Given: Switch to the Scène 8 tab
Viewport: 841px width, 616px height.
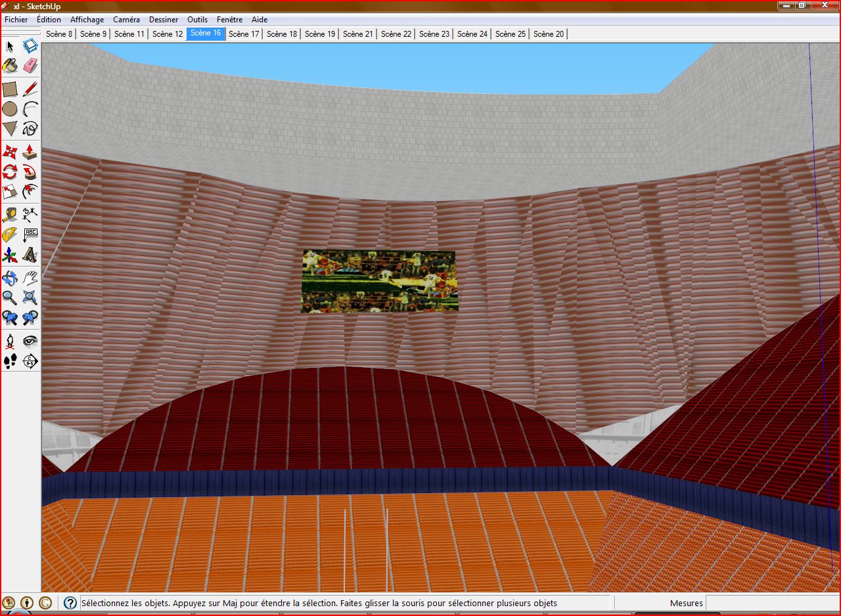Looking at the screenshot, I should tap(59, 34).
